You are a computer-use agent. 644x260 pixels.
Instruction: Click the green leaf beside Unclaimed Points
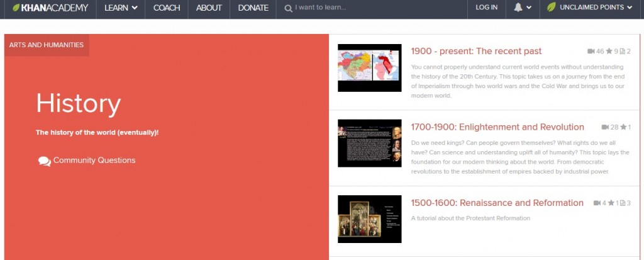pos(551,7)
